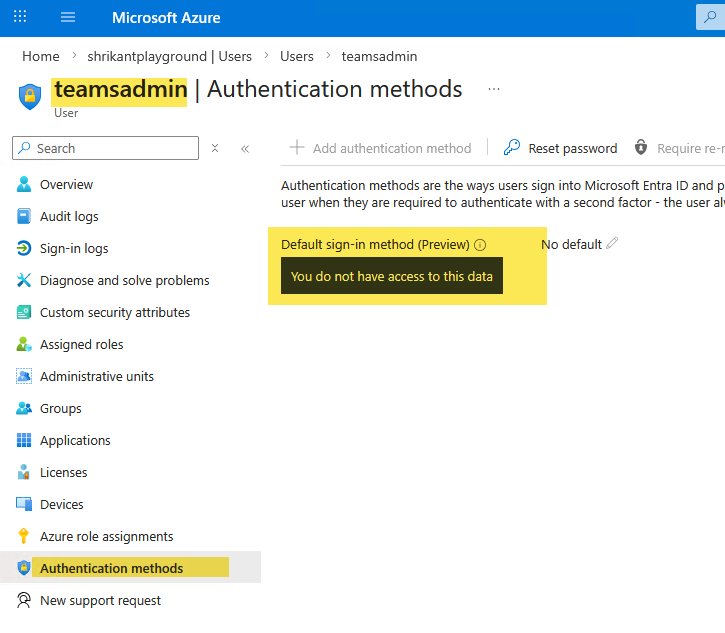Click the shield lock icon beside page title

point(30,96)
